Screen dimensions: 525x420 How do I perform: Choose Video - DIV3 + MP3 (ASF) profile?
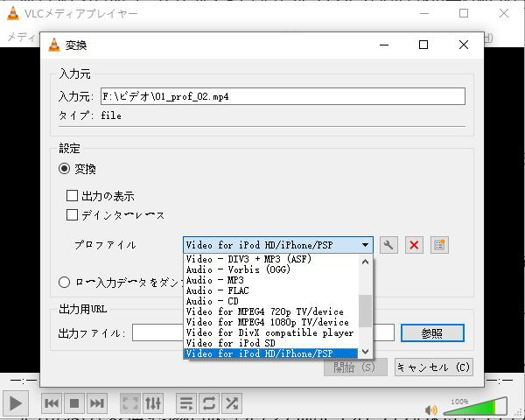271,259
